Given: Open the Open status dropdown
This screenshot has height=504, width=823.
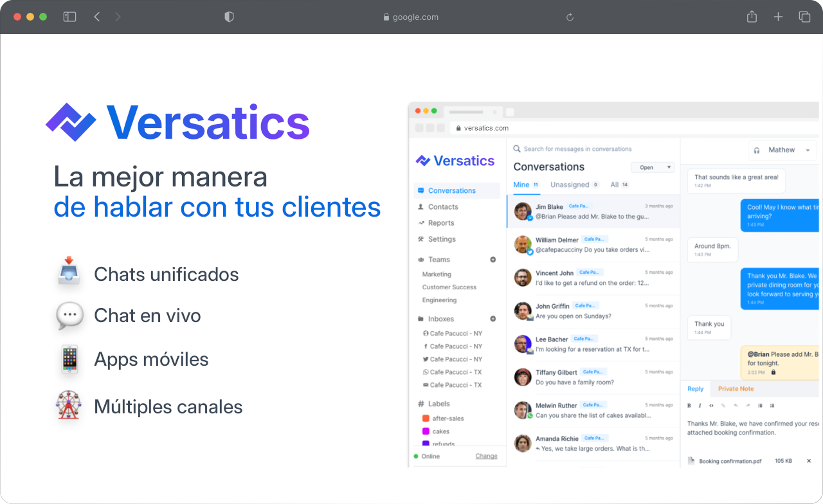Looking at the screenshot, I should (653, 168).
